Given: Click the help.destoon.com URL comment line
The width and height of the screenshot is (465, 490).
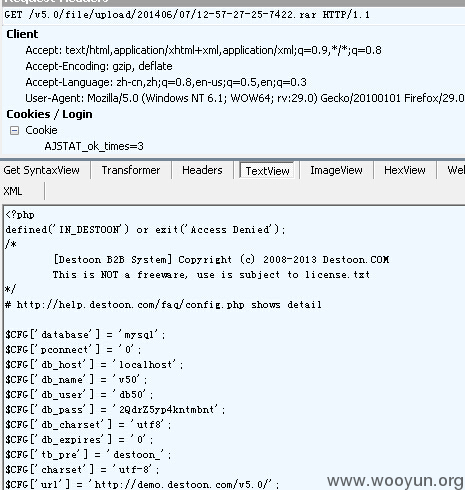Looking at the screenshot, I should pyautogui.click(x=163, y=305).
